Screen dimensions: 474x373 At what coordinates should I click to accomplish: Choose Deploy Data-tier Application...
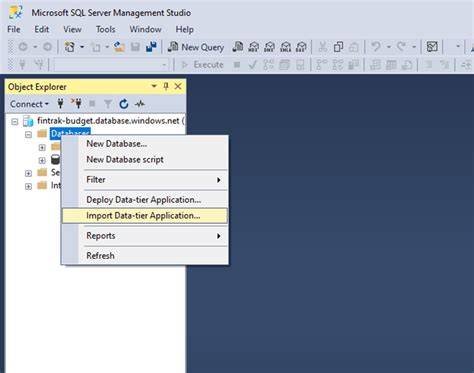[x=145, y=200]
